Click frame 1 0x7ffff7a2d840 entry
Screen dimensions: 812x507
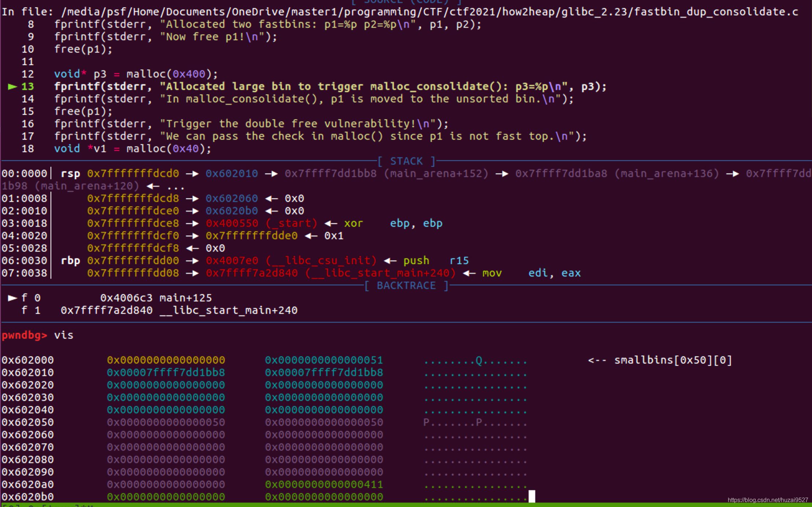(x=179, y=311)
